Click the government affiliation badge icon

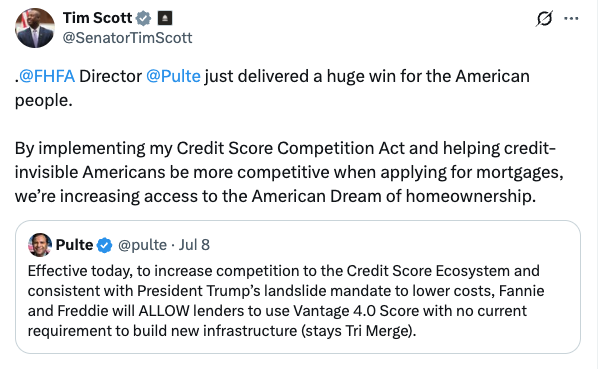click(165, 18)
